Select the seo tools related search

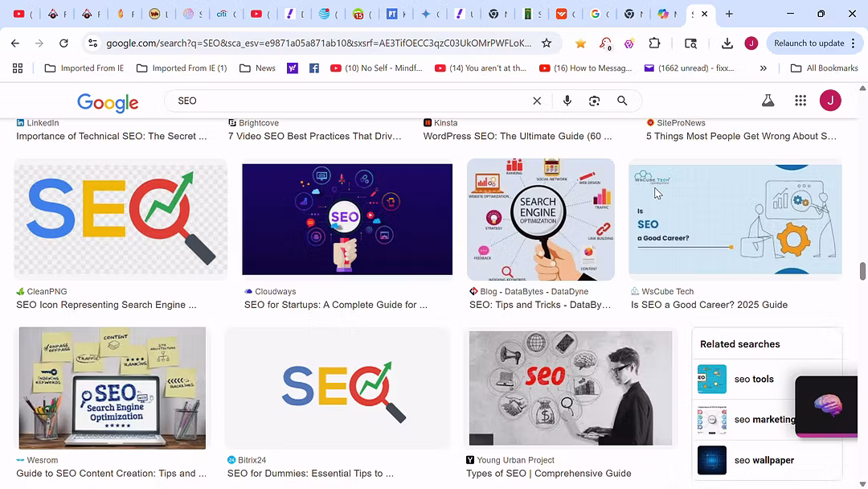753,379
